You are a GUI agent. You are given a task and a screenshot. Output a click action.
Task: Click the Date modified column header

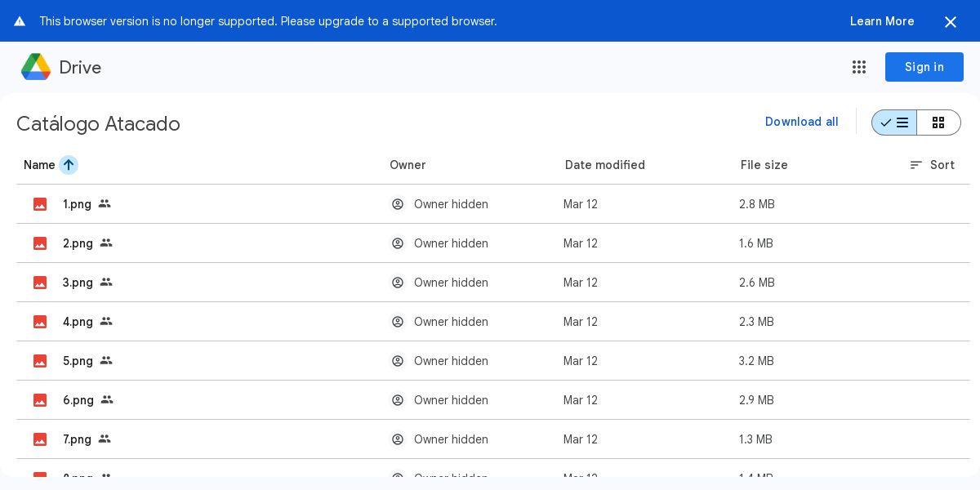(605, 165)
